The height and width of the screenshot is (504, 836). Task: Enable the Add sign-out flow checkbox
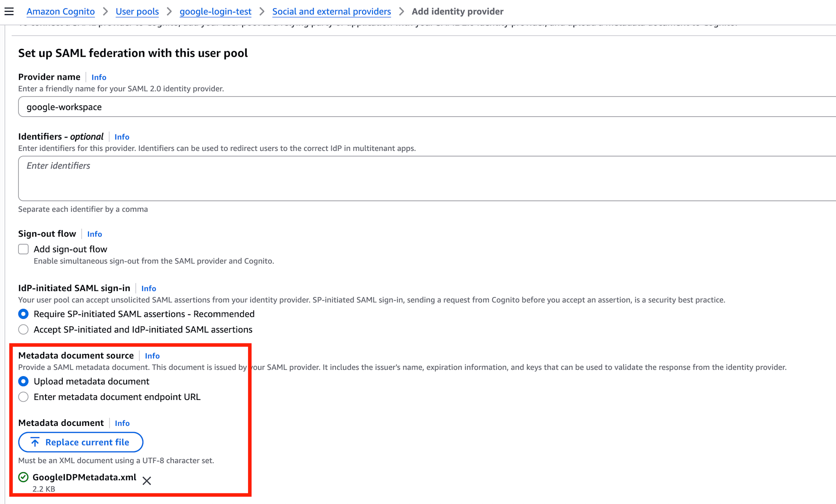pos(23,249)
